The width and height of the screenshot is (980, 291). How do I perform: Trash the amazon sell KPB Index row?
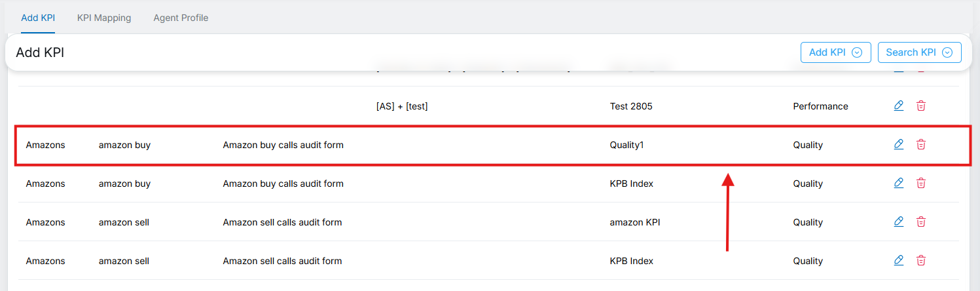tap(920, 260)
